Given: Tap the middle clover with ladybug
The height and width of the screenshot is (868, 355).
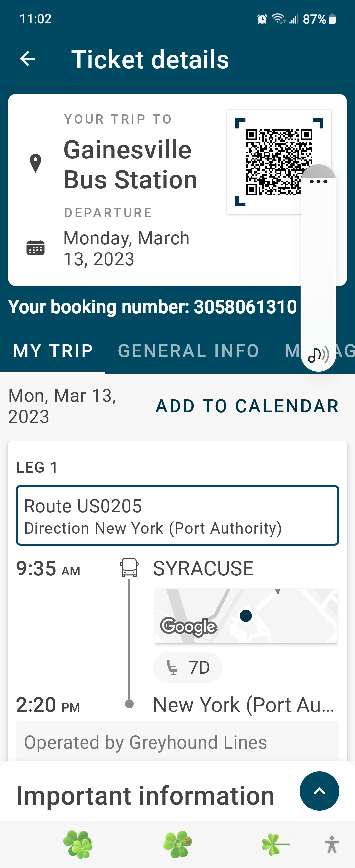Looking at the screenshot, I should pos(177,844).
